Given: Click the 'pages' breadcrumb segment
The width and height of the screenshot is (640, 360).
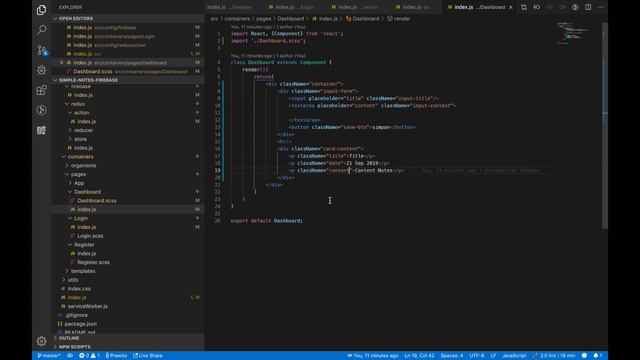Looking at the screenshot, I should pos(263,19).
